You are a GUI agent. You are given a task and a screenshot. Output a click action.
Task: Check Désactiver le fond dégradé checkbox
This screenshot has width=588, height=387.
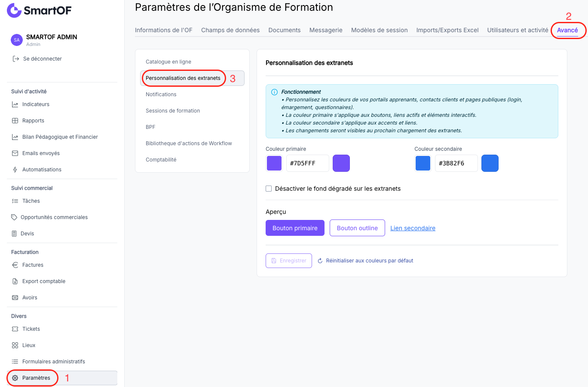[269, 189]
